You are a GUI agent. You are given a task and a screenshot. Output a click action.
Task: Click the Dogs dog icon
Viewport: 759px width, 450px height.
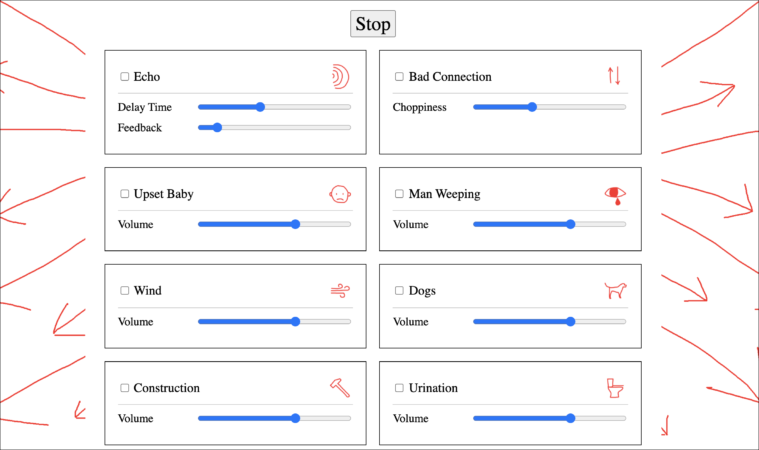(x=615, y=290)
